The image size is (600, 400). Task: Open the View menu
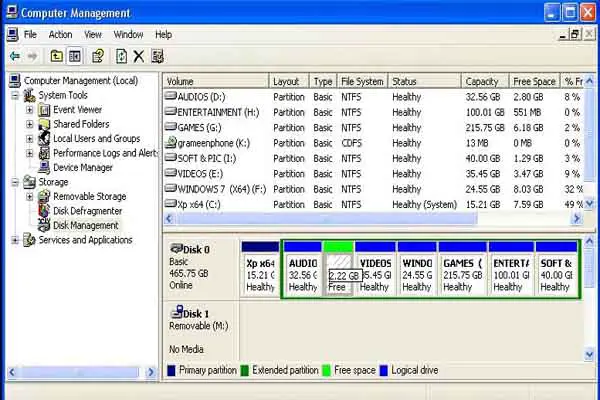[93, 35]
